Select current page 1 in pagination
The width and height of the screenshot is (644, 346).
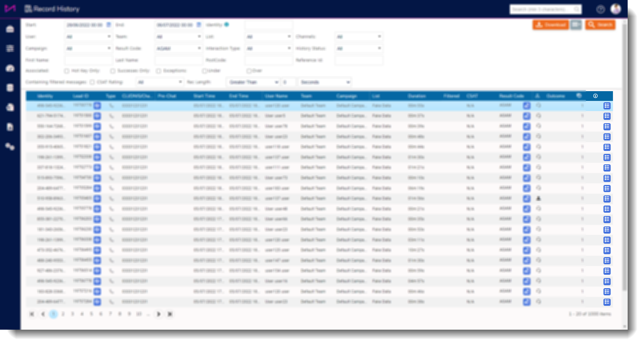(53, 314)
